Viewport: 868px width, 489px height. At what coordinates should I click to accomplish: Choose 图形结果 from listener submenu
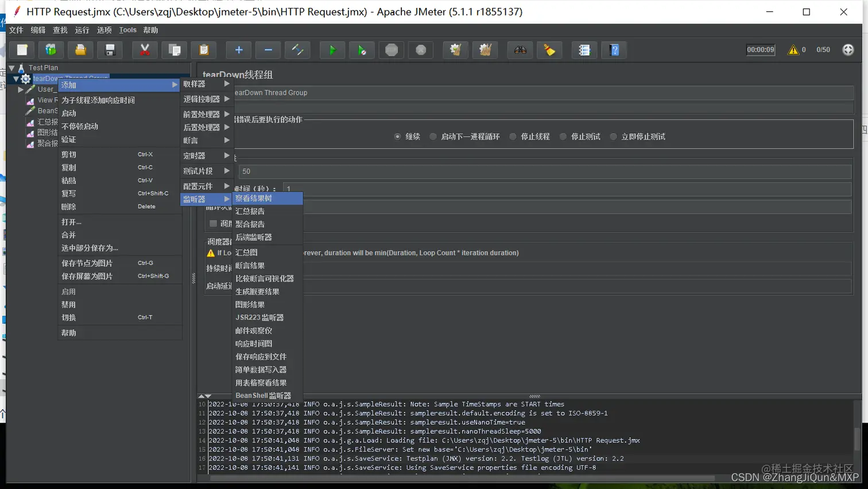coord(268,305)
